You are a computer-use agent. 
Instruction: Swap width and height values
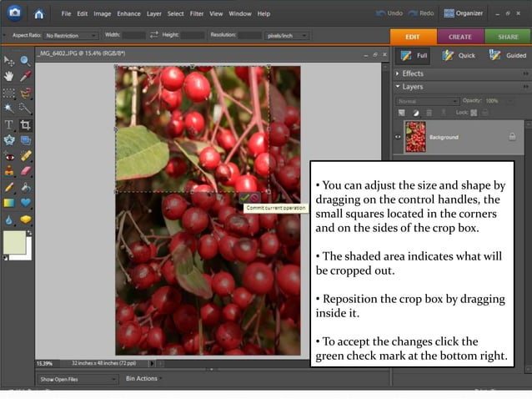point(153,35)
